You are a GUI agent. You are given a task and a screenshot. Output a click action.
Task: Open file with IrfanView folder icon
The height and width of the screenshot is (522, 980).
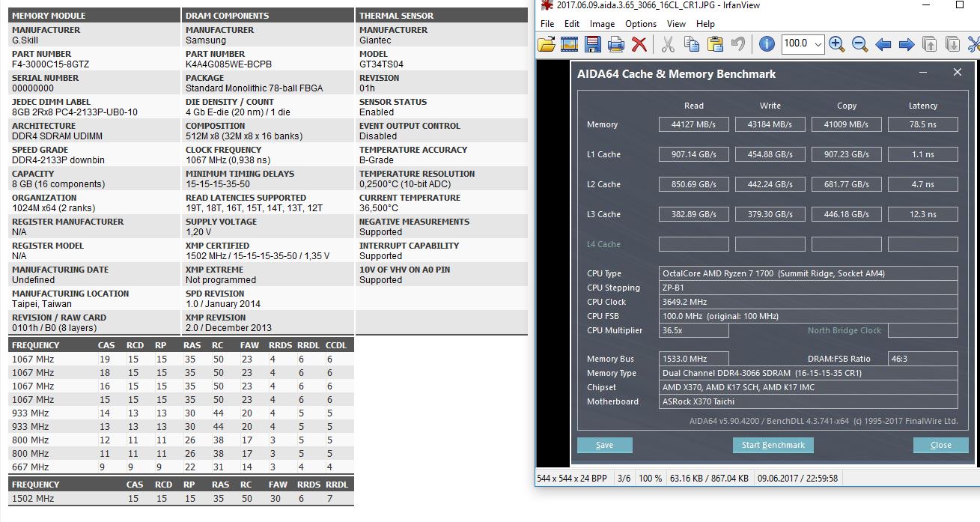point(547,44)
